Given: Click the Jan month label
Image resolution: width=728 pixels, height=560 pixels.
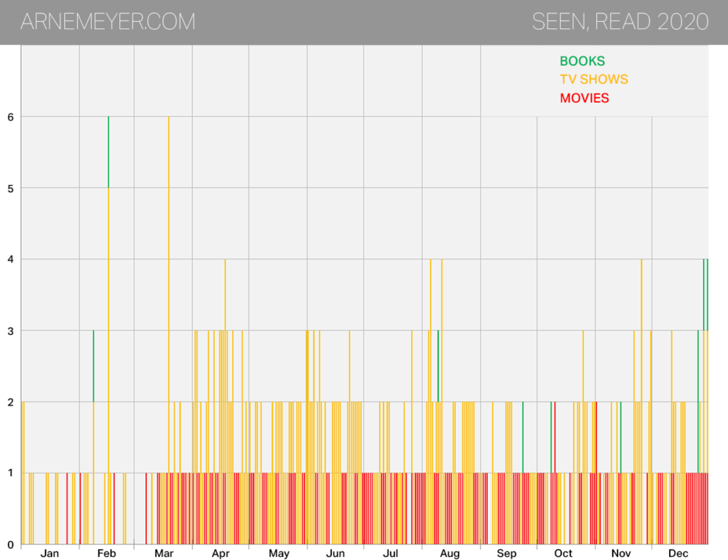Looking at the screenshot, I should (x=50, y=553).
